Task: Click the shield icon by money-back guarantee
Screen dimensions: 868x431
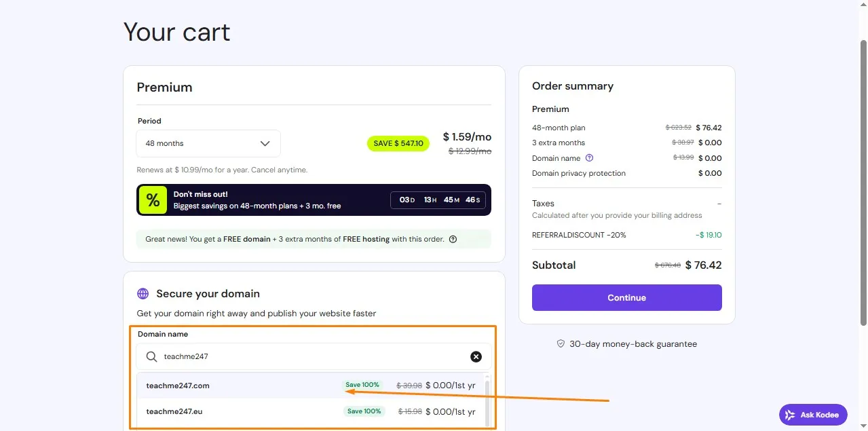Action: [x=561, y=343]
